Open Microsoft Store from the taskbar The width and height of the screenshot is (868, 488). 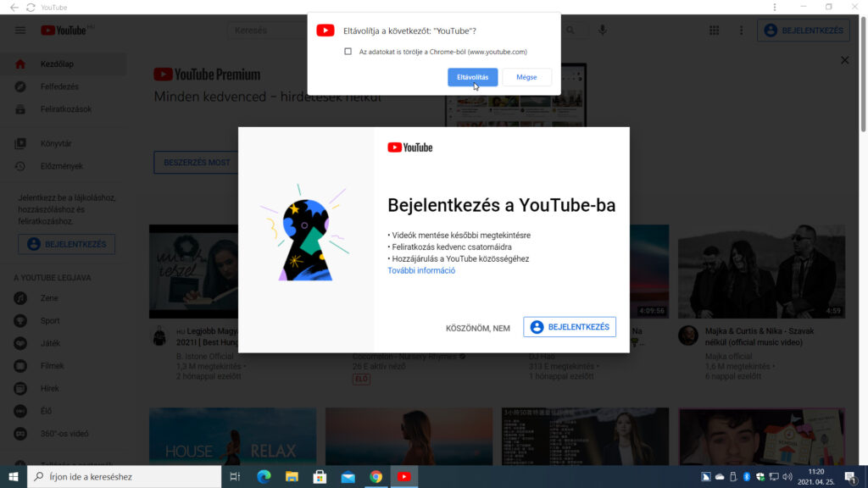320,476
